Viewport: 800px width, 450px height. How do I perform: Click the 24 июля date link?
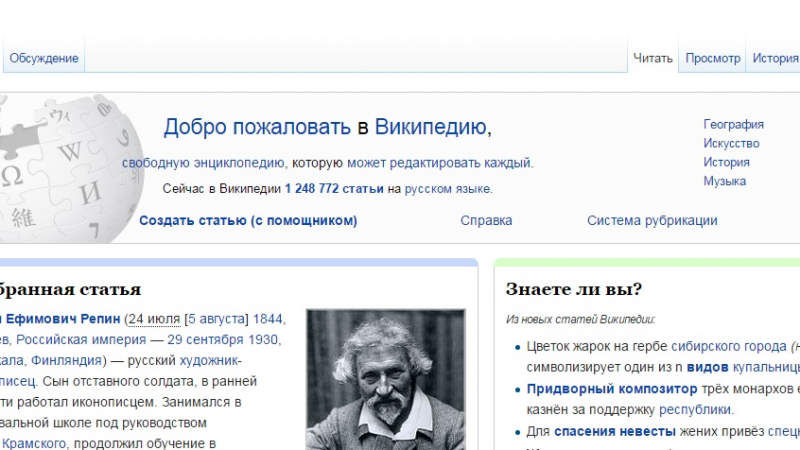coord(154,319)
